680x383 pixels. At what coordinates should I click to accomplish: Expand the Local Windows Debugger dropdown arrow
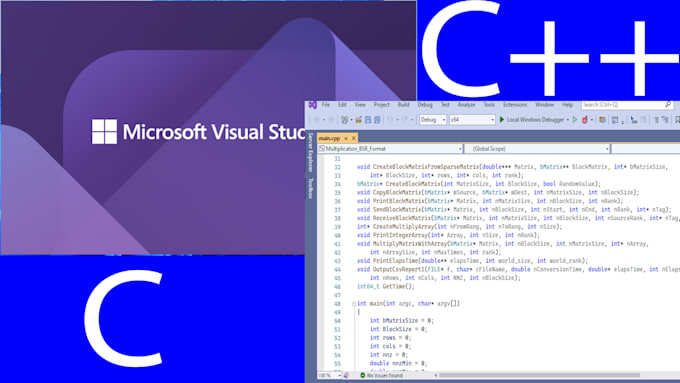568,120
